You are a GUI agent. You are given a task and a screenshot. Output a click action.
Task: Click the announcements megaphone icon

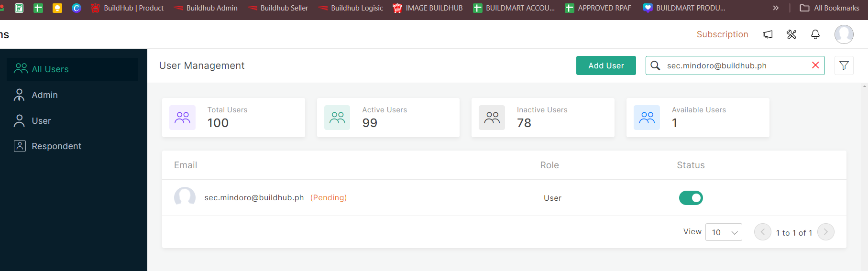(768, 34)
